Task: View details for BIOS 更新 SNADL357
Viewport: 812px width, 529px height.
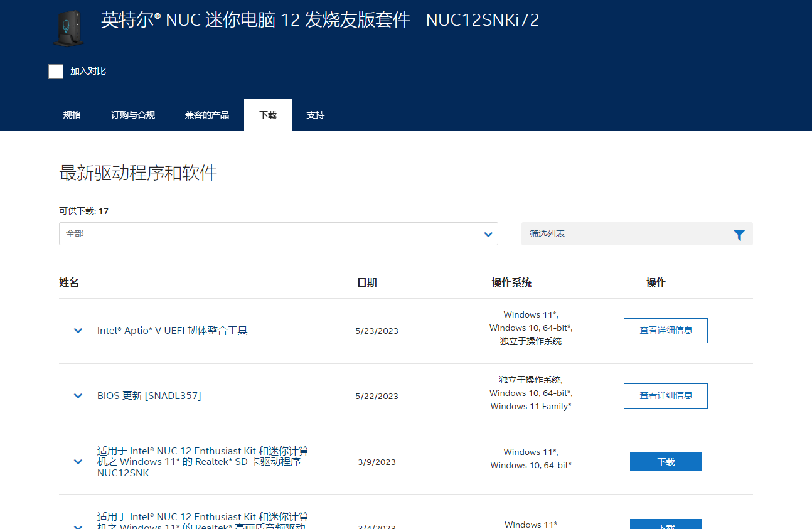Action: click(666, 396)
